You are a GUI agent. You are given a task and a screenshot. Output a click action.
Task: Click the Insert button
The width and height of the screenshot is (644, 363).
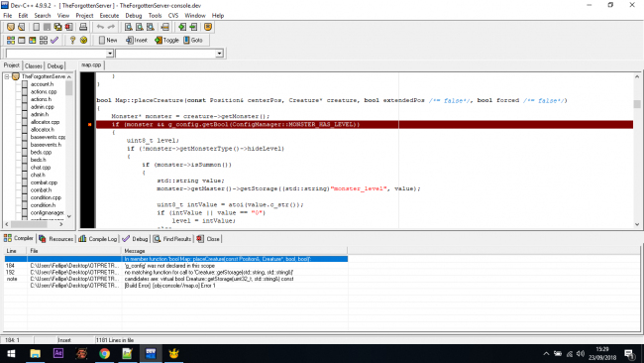(x=137, y=41)
